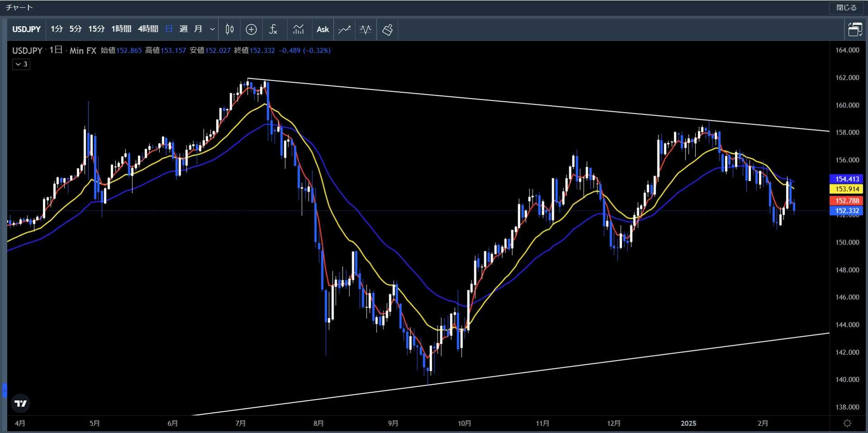Select the eraser/paint tool icon
868x433 pixels.
coord(387,29)
